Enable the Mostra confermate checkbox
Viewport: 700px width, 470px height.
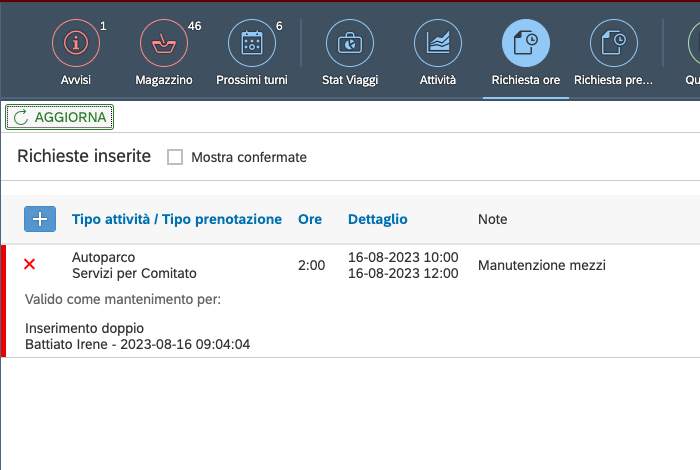pos(175,157)
